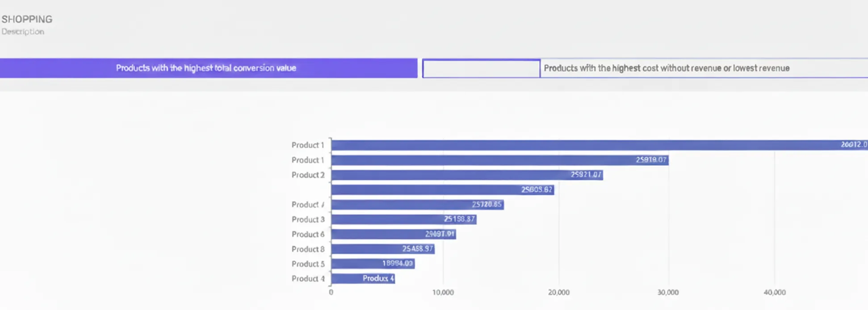Select the Product 5 bar

[373, 264]
